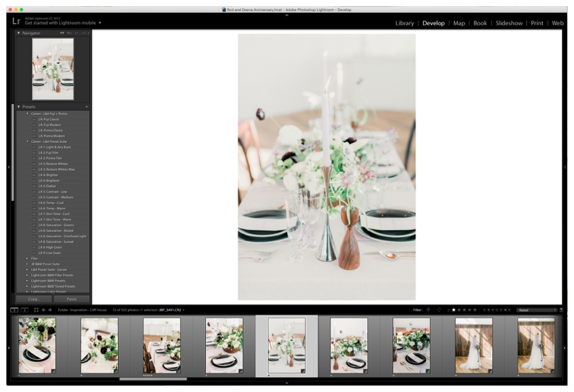The image size is (574, 392).
Task: Switch to the Library module
Action: [404, 23]
